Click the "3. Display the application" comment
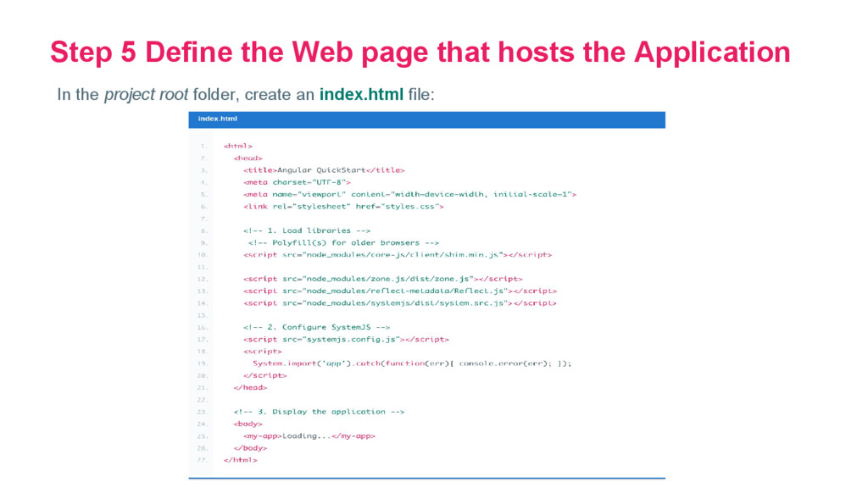 [x=319, y=413]
